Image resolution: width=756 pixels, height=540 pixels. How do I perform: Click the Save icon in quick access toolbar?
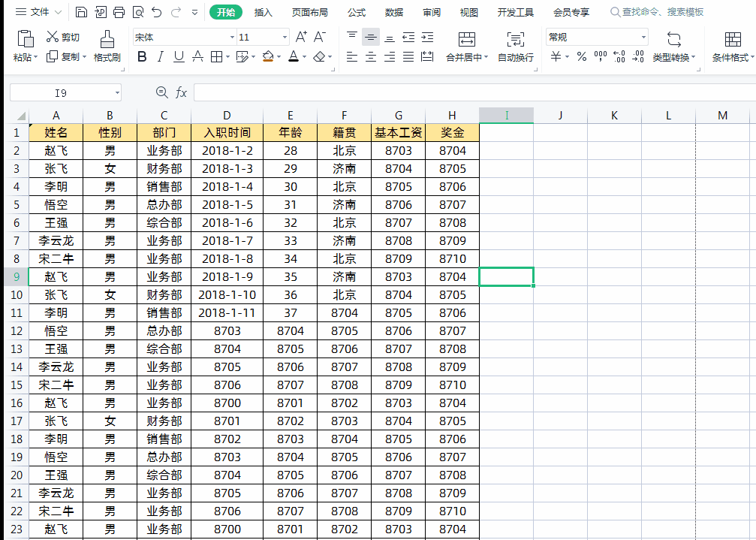pyautogui.click(x=82, y=12)
